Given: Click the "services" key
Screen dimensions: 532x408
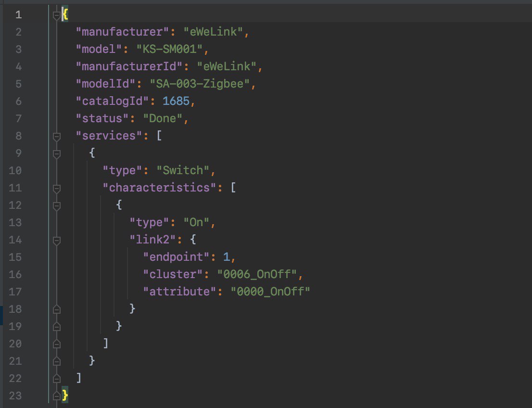Looking at the screenshot, I should pyautogui.click(x=109, y=135).
